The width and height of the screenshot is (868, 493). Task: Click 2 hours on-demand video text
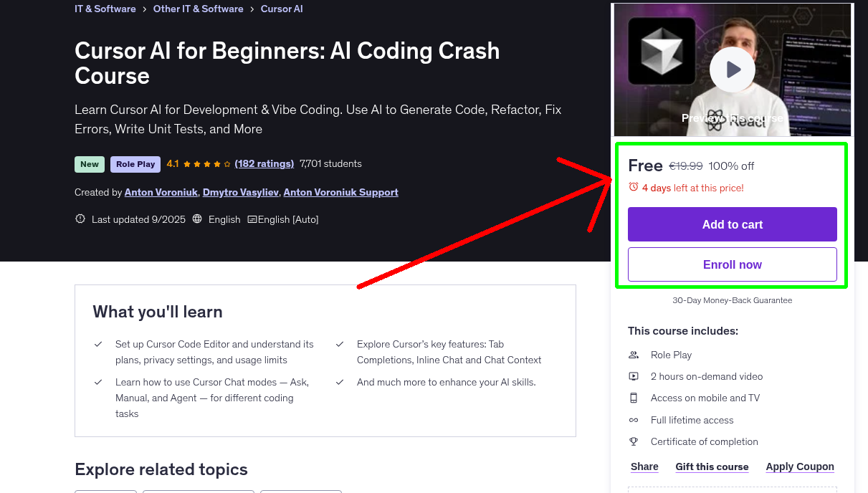(x=707, y=376)
